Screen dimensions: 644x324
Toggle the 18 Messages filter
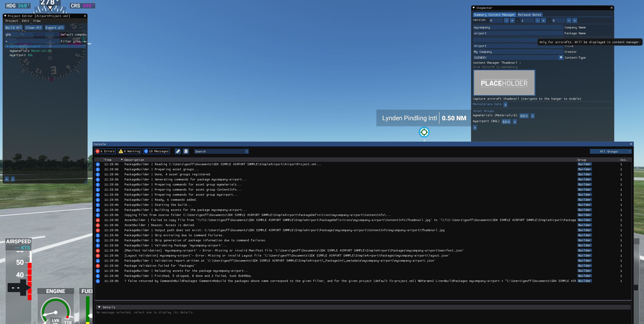(x=156, y=151)
